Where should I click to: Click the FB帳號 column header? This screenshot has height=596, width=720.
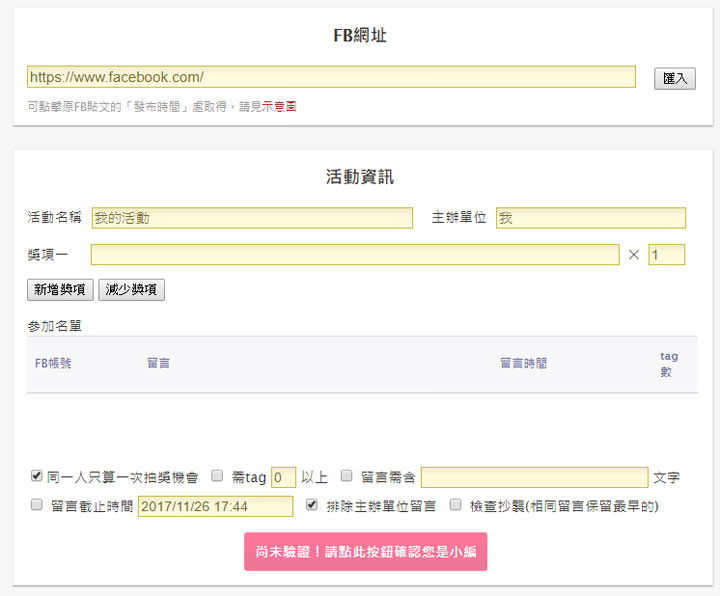[x=53, y=364]
